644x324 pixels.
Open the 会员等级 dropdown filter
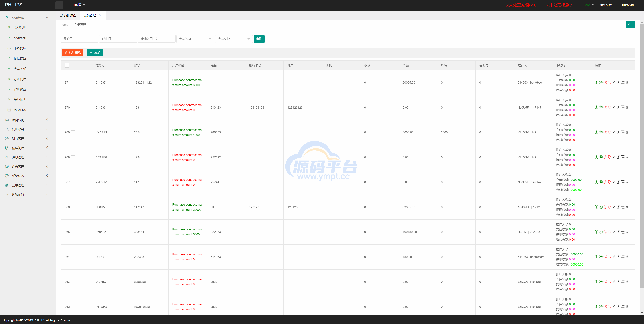(x=195, y=39)
